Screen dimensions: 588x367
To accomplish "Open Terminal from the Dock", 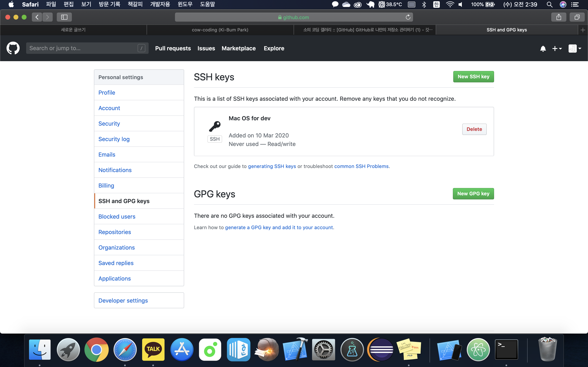I will click(506, 349).
